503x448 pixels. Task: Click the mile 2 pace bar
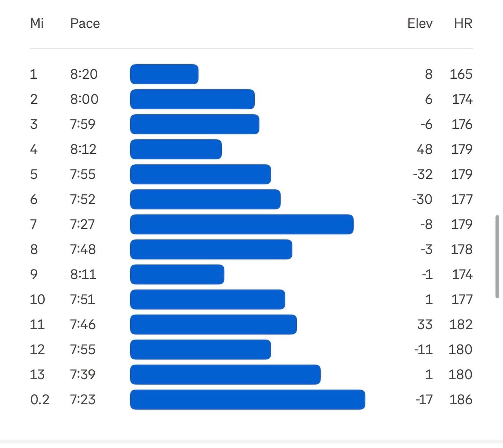[x=192, y=99]
